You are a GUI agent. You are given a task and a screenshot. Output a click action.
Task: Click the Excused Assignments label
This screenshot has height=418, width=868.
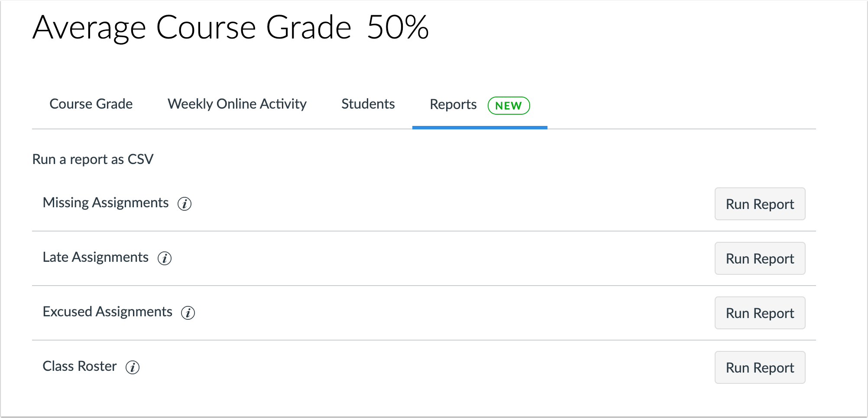[107, 312]
